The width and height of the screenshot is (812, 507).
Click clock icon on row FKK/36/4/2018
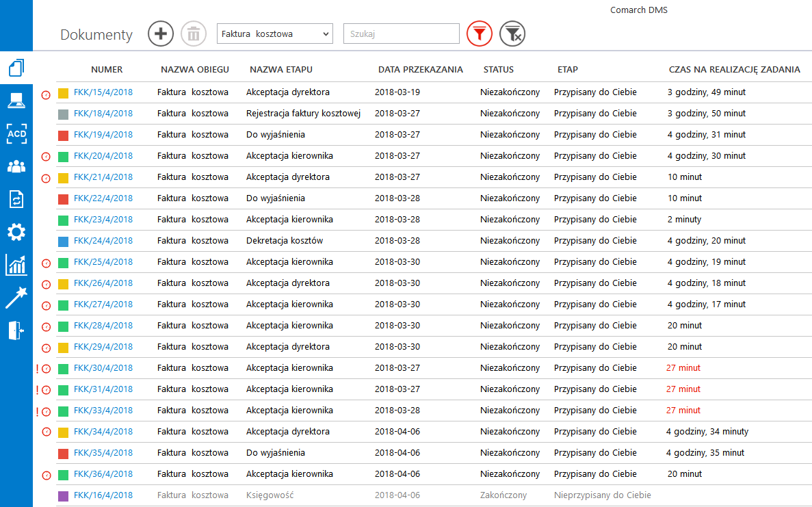pyautogui.click(x=47, y=476)
